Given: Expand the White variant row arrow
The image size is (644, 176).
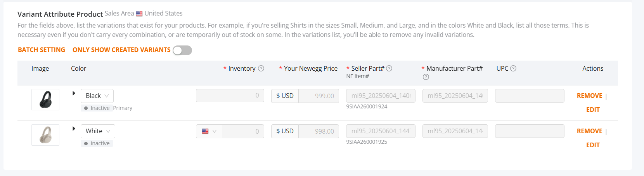Looking at the screenshot, I should click(x=74, y=129).
